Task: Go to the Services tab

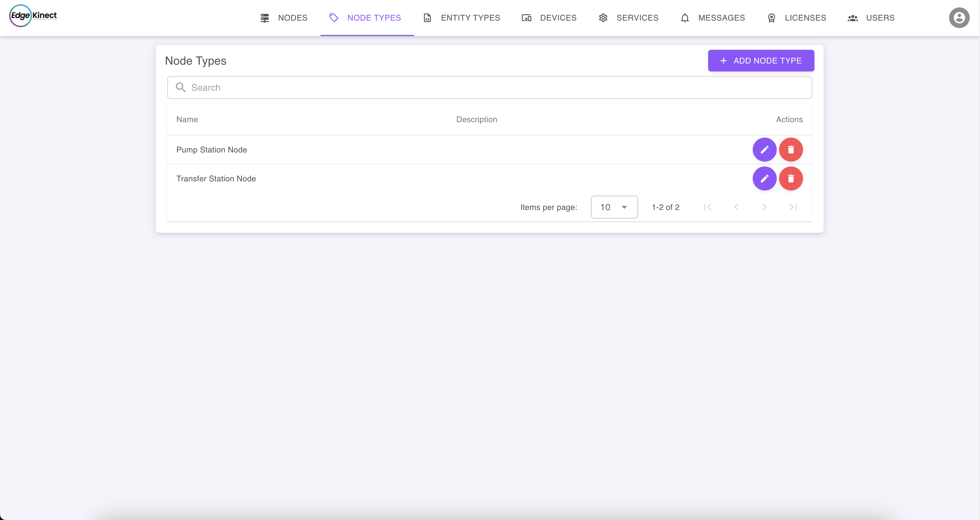Action: 628,18
